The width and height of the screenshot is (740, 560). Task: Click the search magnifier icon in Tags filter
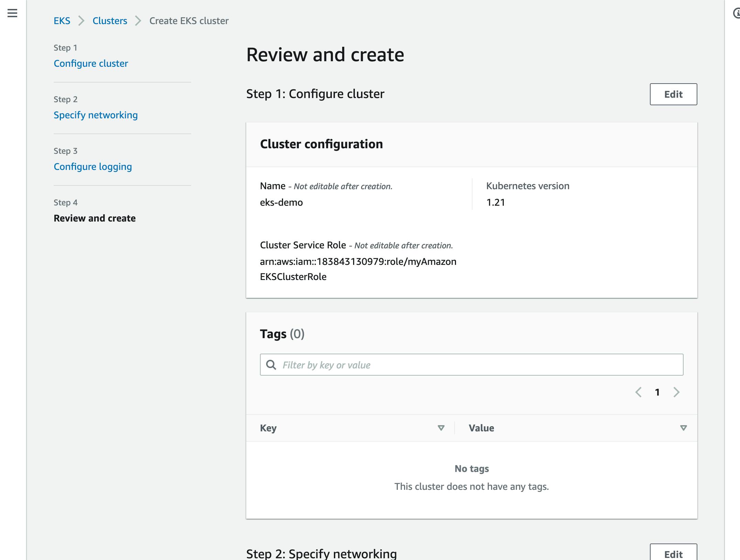pos(271,365)
